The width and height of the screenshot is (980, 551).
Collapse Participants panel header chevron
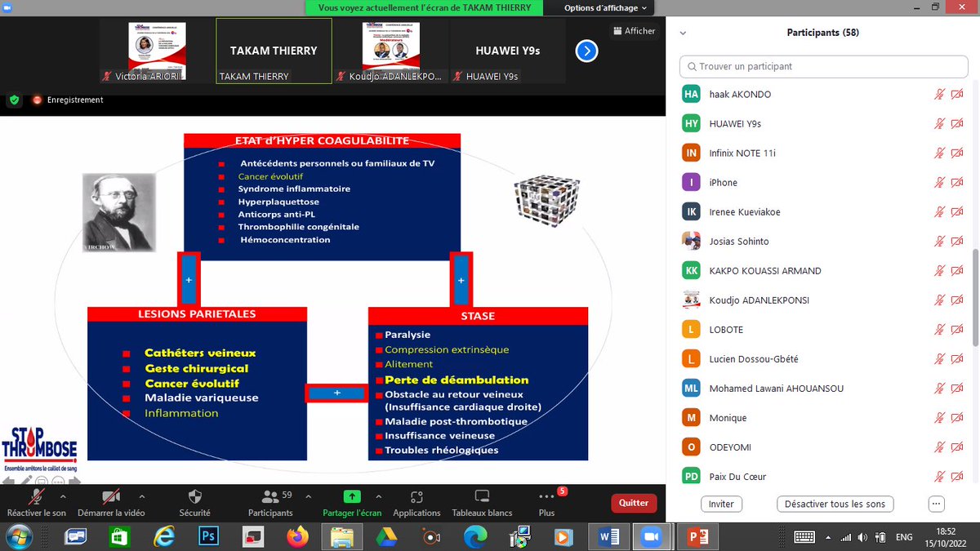[x=684, y=33]
